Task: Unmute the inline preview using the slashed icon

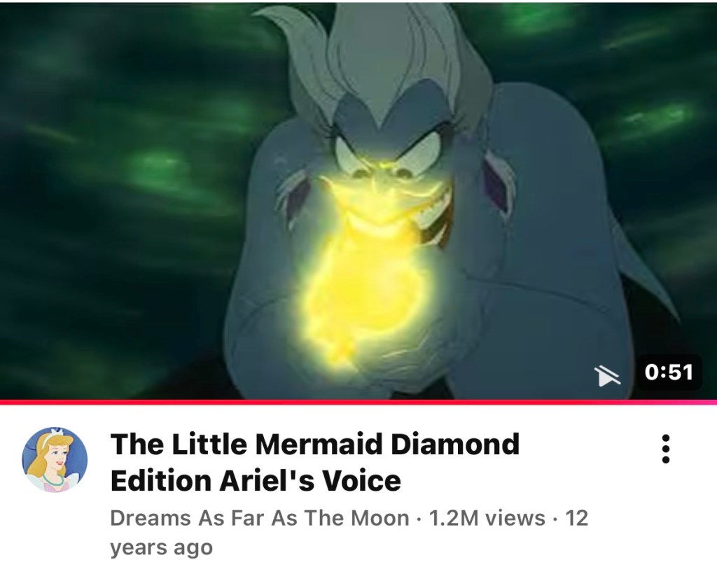Action: tap(607, 376)
